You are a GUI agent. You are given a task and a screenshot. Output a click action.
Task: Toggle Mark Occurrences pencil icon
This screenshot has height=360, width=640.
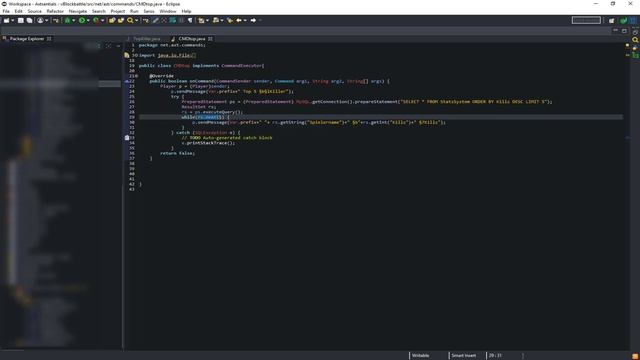156,20
